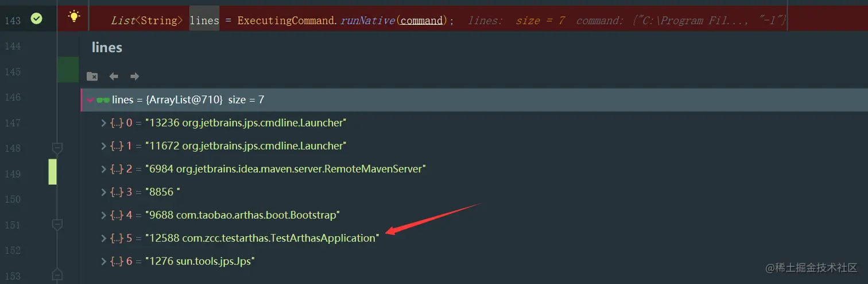
Task: Click the object icon of element 3
Action: coord(117,192)
